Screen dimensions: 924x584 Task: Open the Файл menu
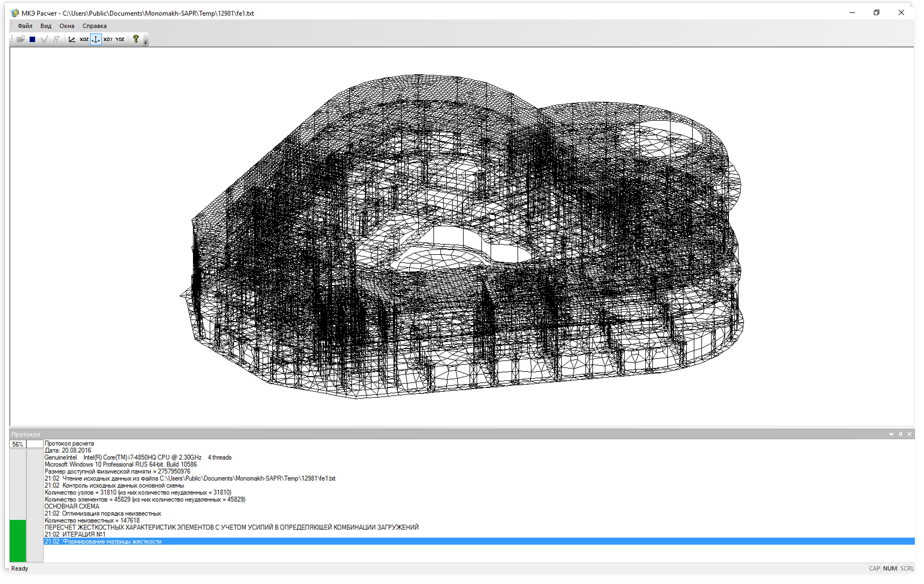click(25, 26)
